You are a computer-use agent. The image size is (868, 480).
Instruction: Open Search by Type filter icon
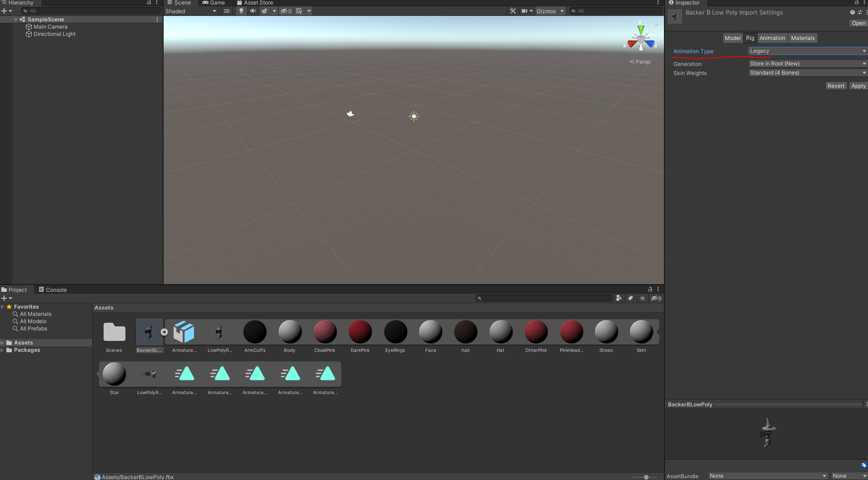619,298
